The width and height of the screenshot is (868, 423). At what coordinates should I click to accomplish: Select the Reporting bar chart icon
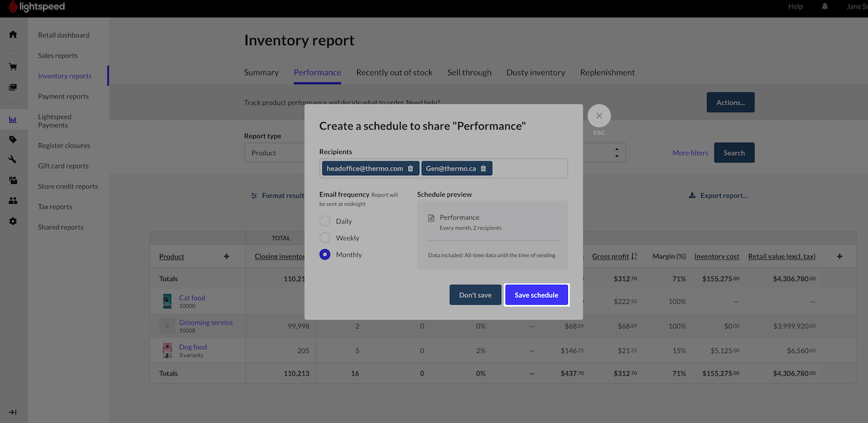coord(13,120)
